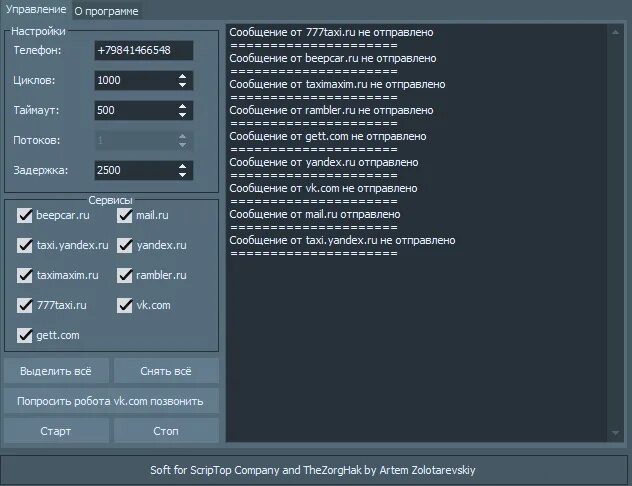Increase Циклов with the up arrow
Image resolution: width=632 pixels, height=486 pixels.
pos(183,76)
